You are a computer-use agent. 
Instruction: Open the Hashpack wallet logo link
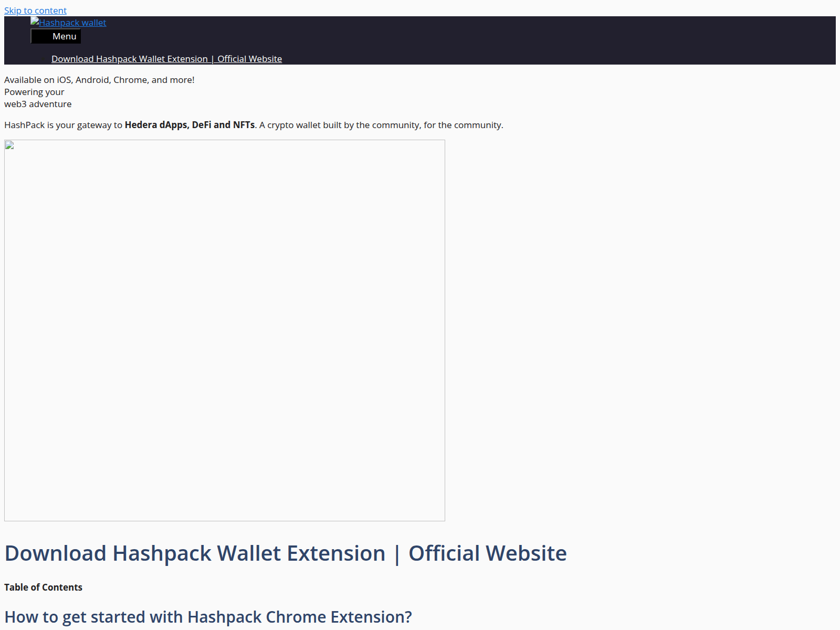68,23
